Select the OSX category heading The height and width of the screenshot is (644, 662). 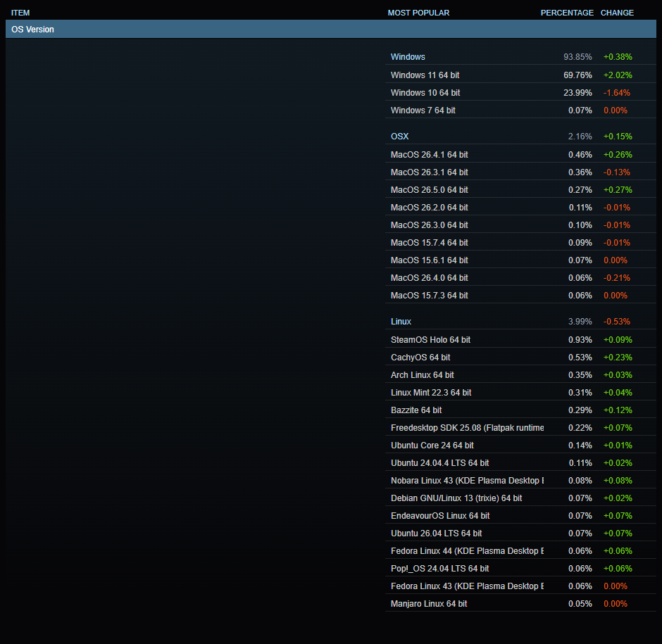[399, 137]
